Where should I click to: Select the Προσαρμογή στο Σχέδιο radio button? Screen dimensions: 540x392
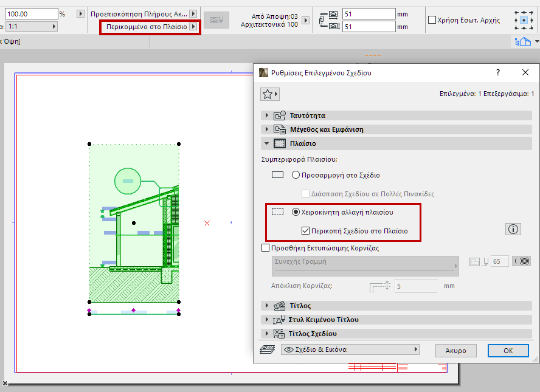(296, 175)
